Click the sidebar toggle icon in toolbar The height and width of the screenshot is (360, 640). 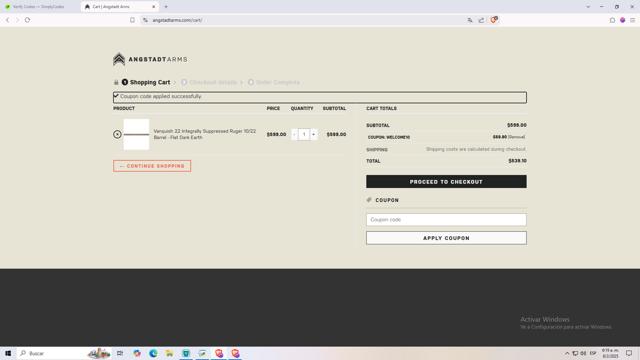[x=612, y=20]
